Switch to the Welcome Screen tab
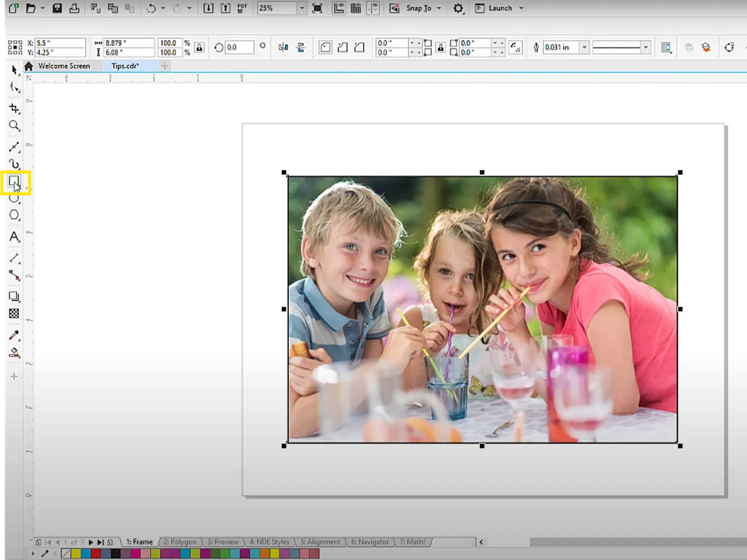The image size is (747, 560). [x=64, y=66]
